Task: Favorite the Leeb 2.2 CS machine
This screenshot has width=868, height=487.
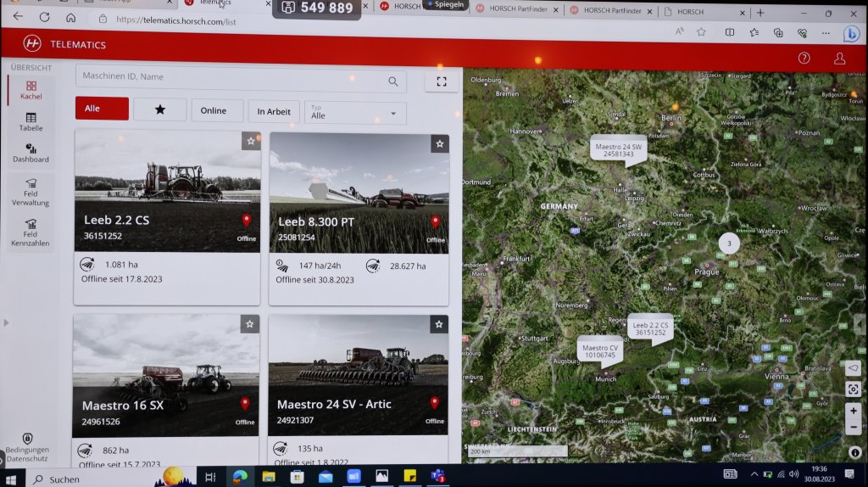Action: pos(251,142)
